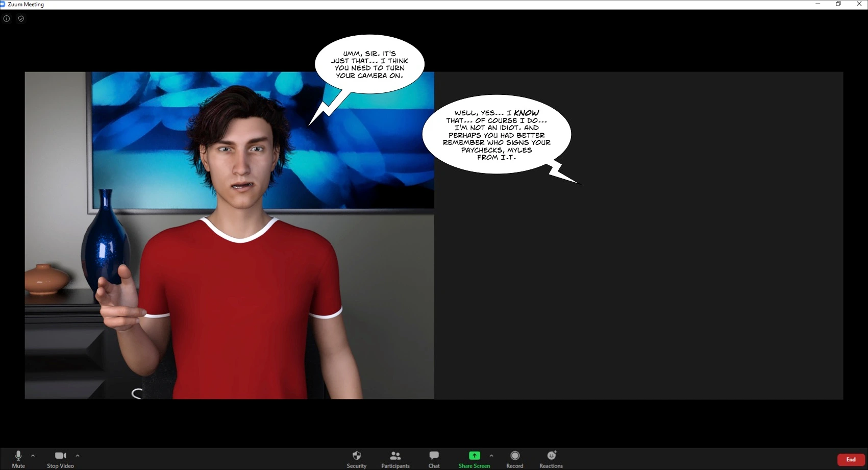Open the Security shield menu
This screenshot has width=868, height=470.
click(x=357, y=459)
